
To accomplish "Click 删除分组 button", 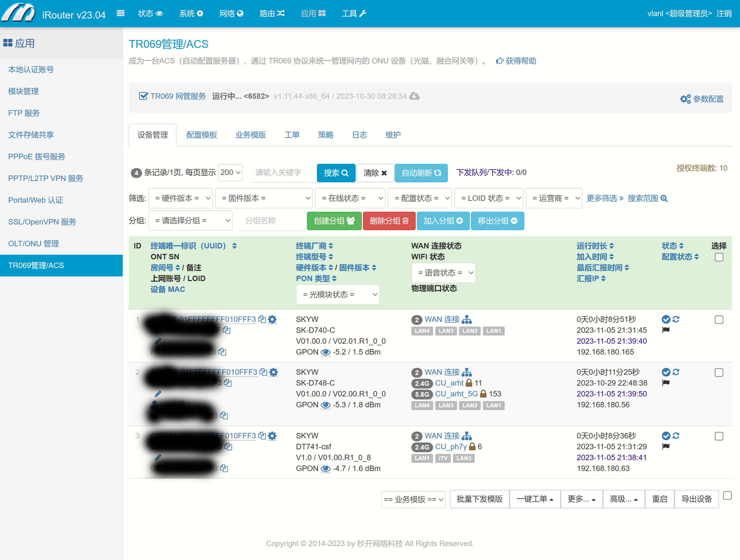I will [x=389, y=221].
